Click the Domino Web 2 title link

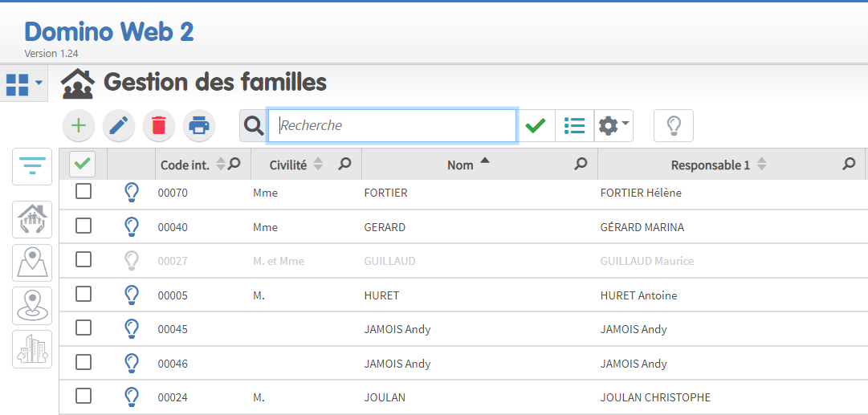[x=109, y=31]
